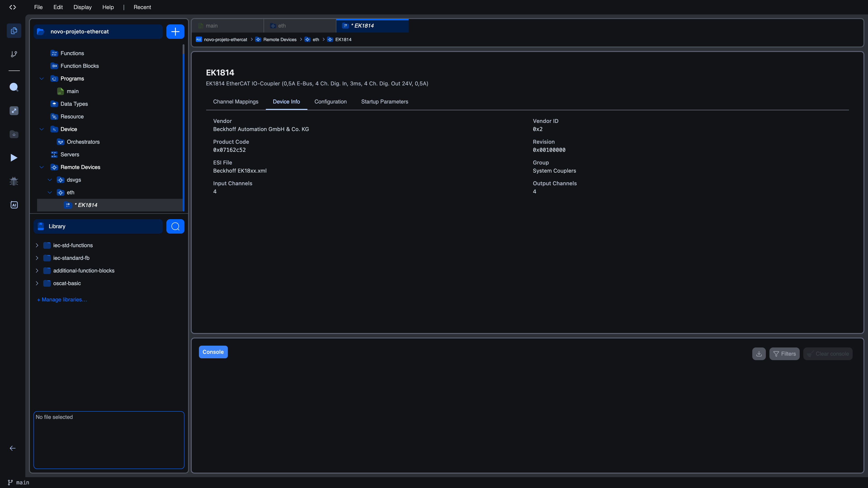Screen dimensions: 868x488
Task: Select Orchestrators in the project tree
Action: tap(83, 142)
